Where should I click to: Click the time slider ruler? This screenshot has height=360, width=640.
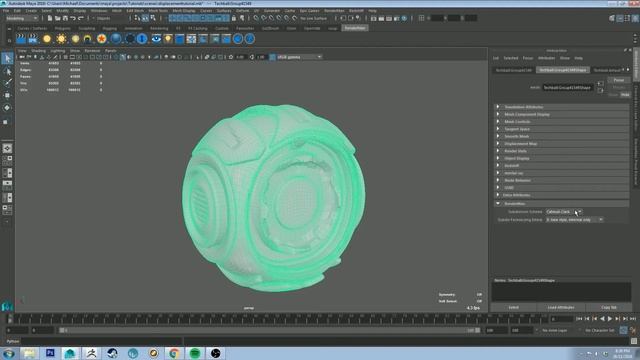[x=278, y=319]
